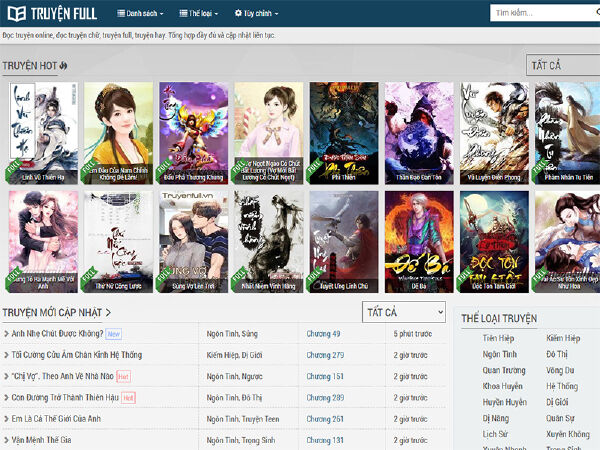Open Chương 151 chapter link

pyautogui.click(x=325, y=376)
